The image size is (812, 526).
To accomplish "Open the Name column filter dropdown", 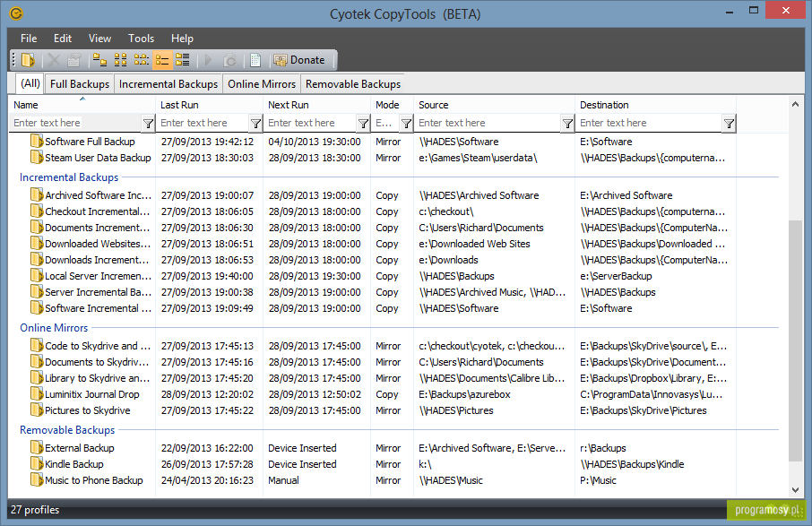I will pyautogui.click(x=148, y=124).
